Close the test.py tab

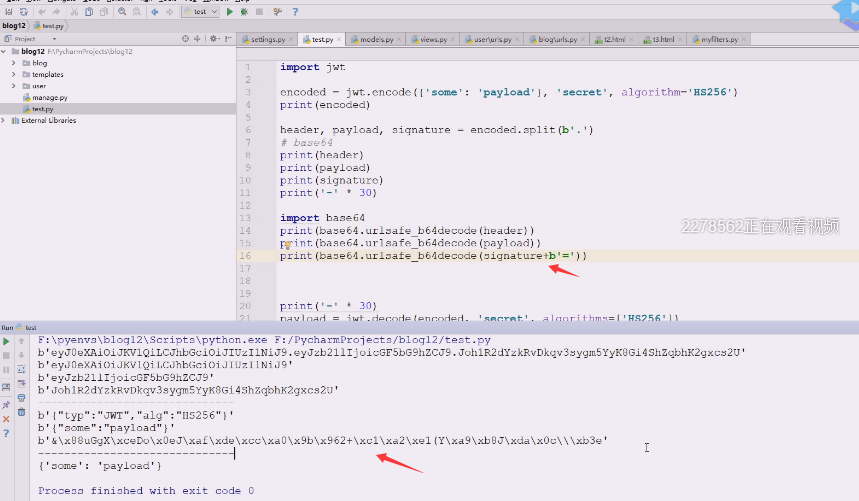pyautogui.click(x=339, y=39)
